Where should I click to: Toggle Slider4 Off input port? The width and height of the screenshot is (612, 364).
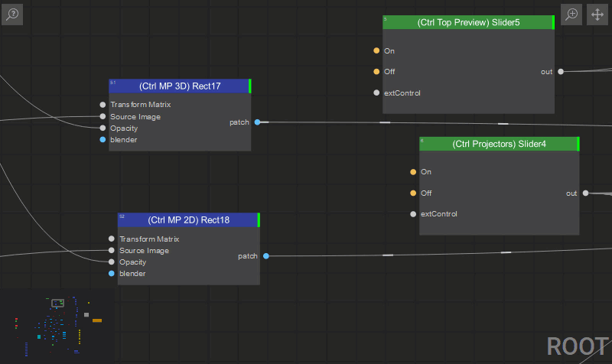(413, 193)
